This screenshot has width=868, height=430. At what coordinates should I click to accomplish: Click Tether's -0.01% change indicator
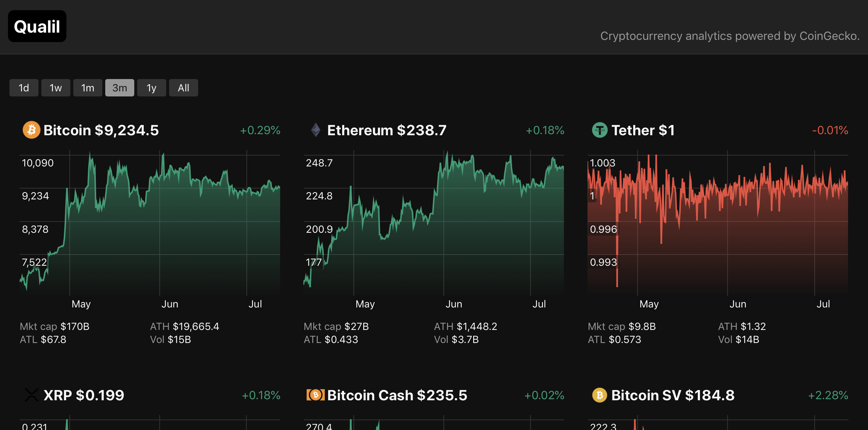coord(830,130)
